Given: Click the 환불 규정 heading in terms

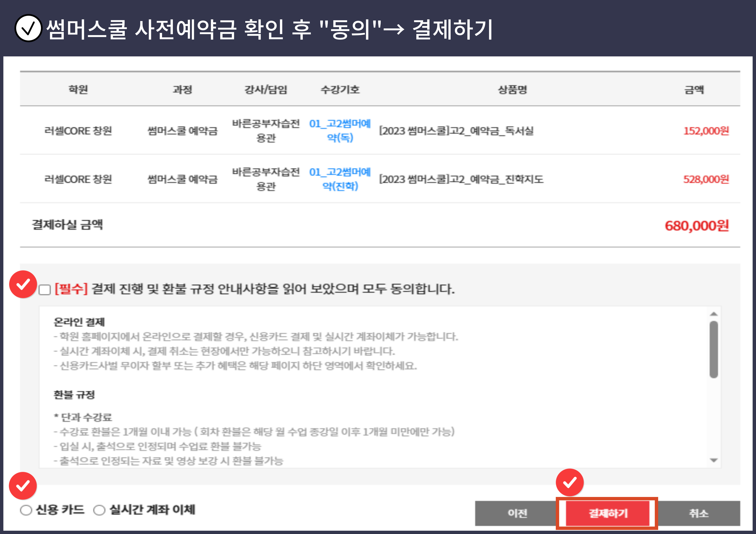Looking at the screenshot, I should [x=74, y=394].
